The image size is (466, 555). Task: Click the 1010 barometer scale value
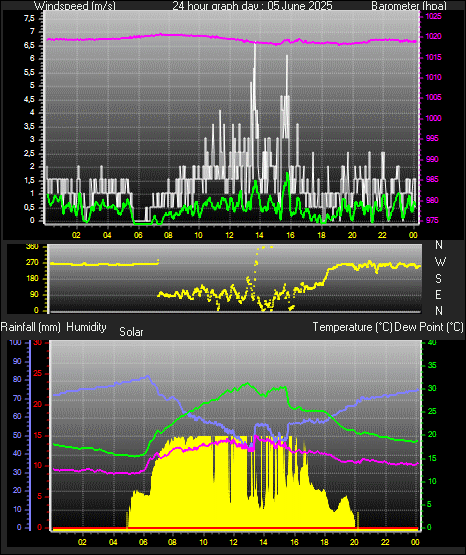(x=433, y=77)
